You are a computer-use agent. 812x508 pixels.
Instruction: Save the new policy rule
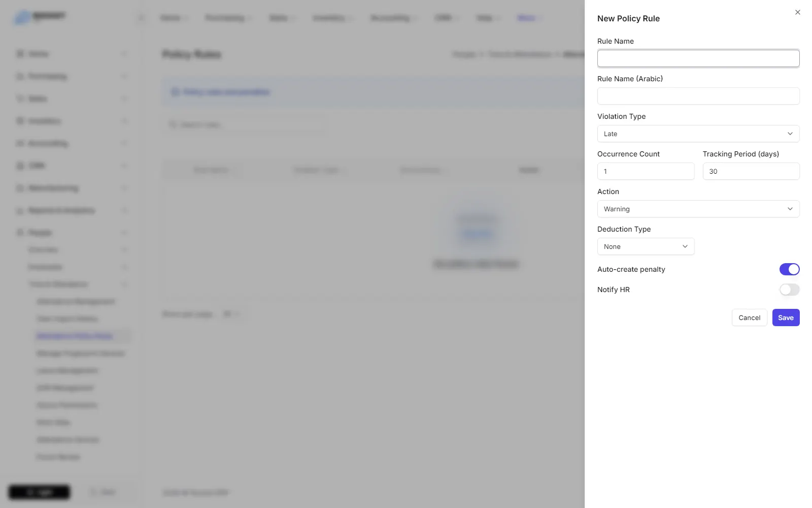pos(786,317)
